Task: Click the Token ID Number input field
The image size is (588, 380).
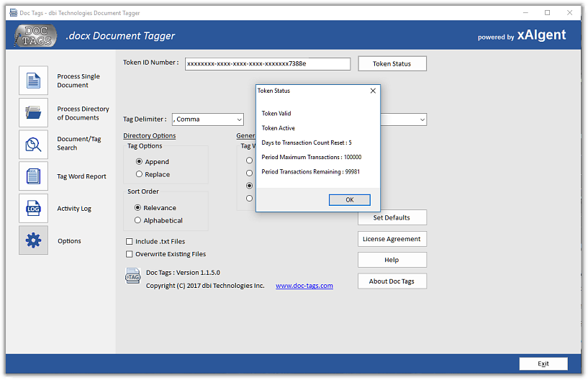Action: point(268,64)
